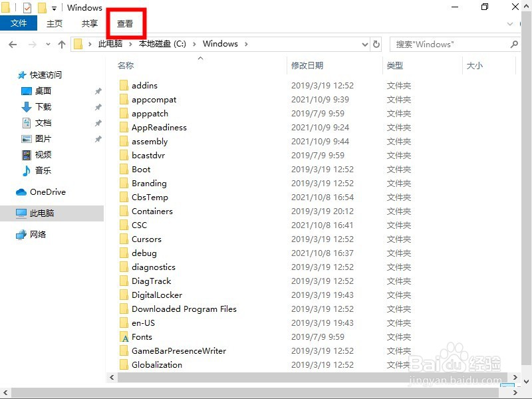532x399 pixels.
Task: Open quick access toolbar customize dropdown
Action: pyautogui.click(x=54, y=8)
